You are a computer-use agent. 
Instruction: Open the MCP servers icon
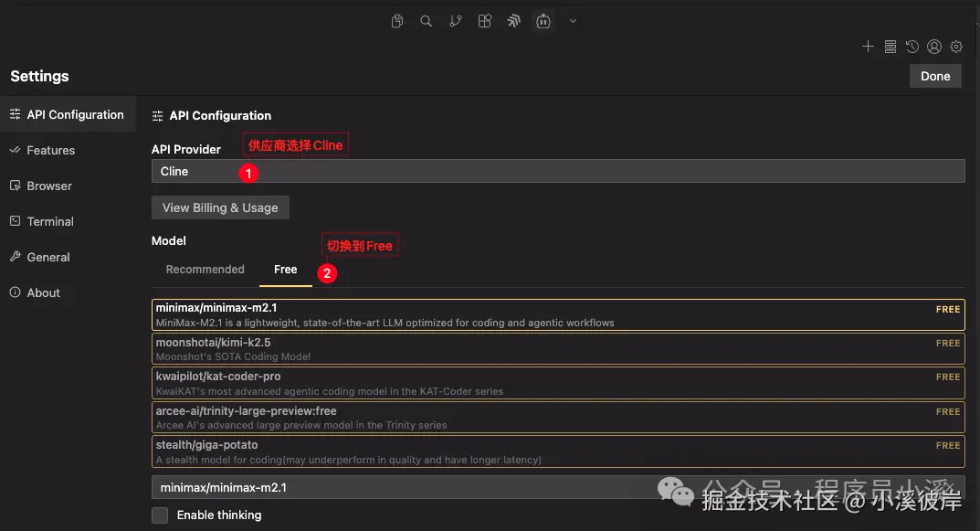[x=890, y=47]
